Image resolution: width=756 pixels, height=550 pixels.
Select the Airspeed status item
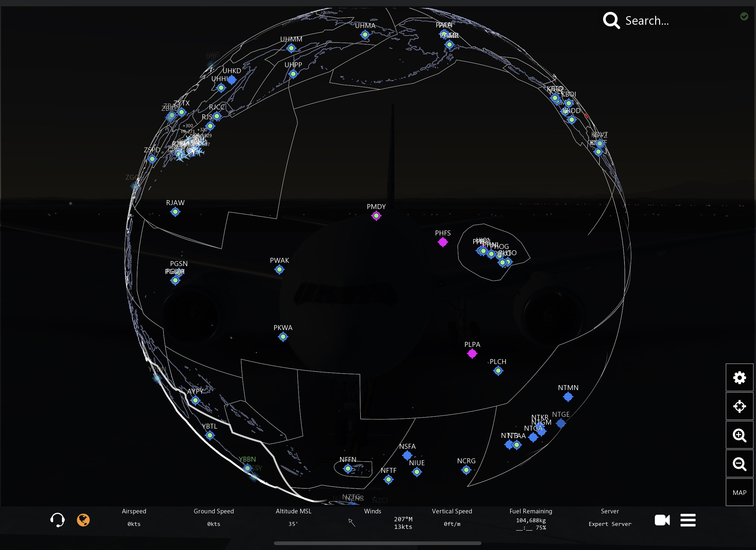(134, 517)
